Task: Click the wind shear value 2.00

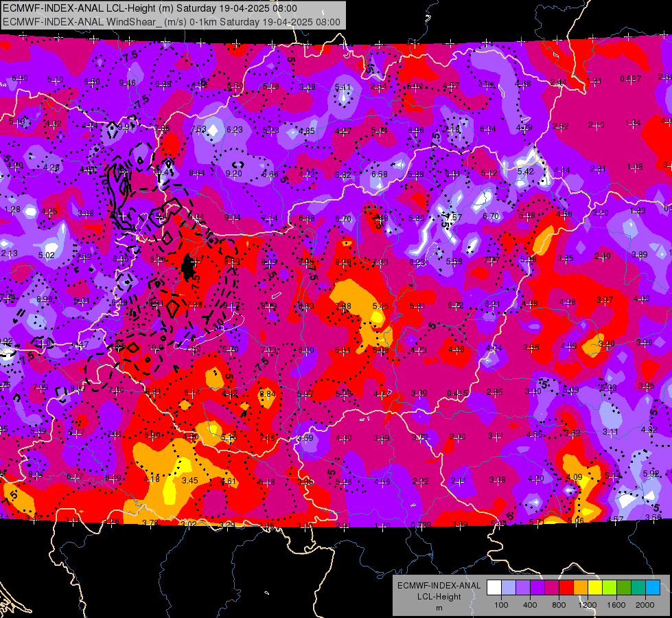Action: [x=457, y=437]
